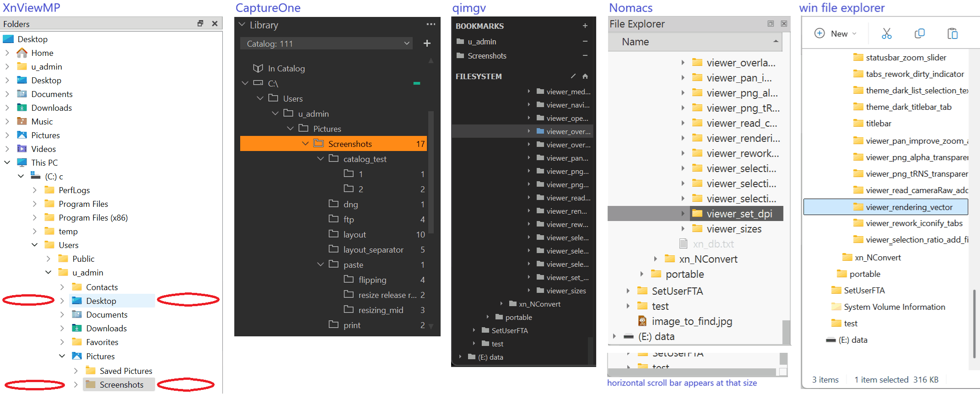Click the Name column header in Nomacs
This screenshot has width=980, height=394.
[x=695, y=42]
